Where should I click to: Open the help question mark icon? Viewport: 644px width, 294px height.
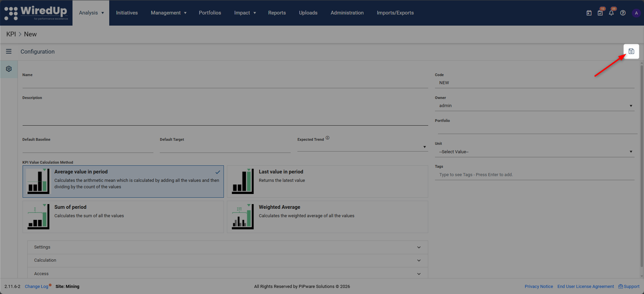(623, 13)
